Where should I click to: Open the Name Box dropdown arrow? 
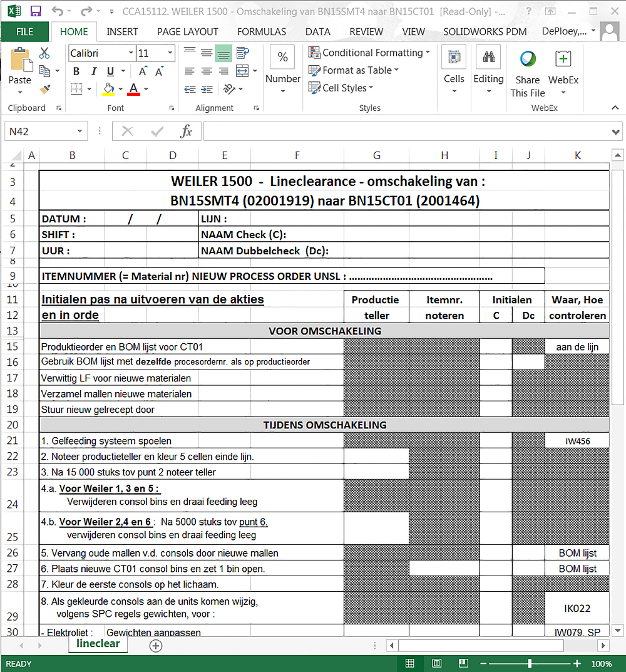pos(80,131)
